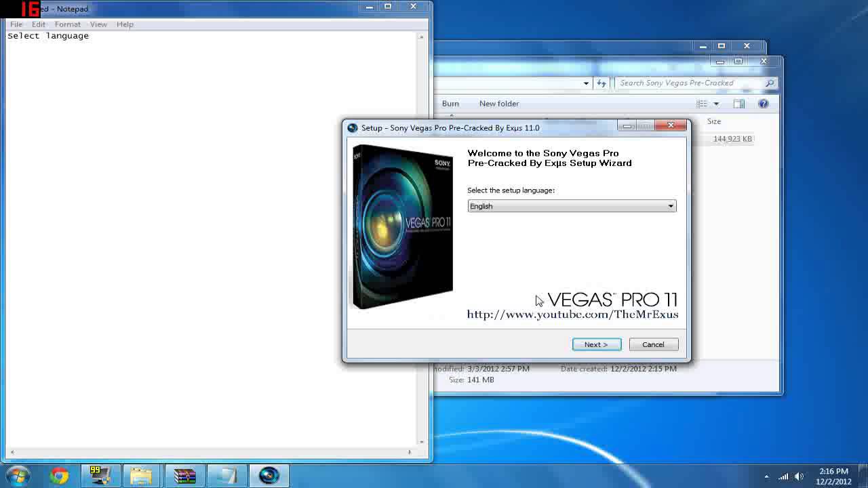
Task: Maximize the rearmost background window
Action: click(x=722, y=46)
